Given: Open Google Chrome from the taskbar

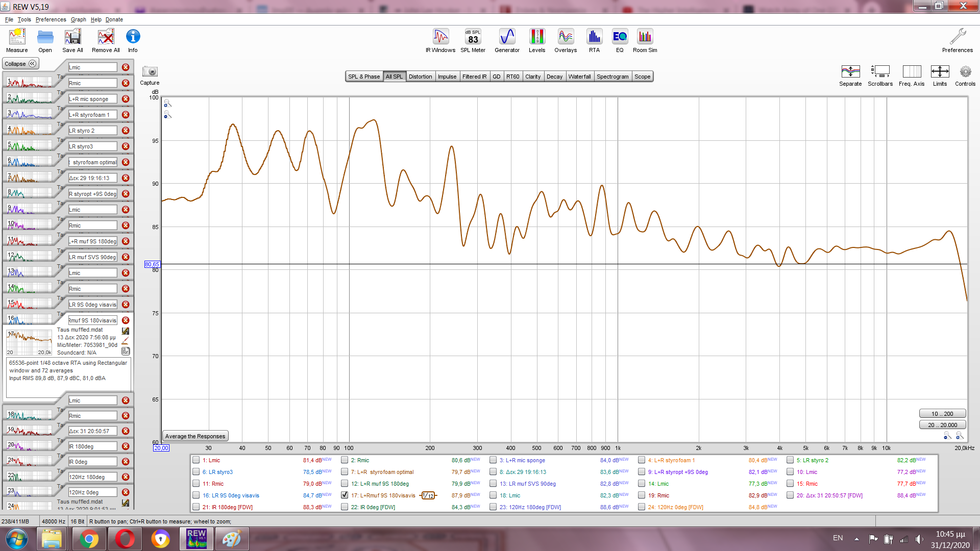Looking at the screenshot, I should coord(89,539).
